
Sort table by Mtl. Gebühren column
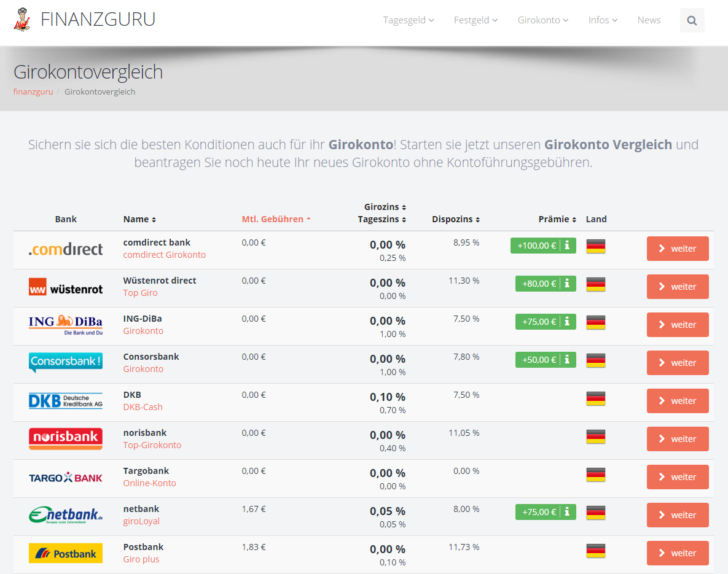pyautogui.click(x=276, y=219)
